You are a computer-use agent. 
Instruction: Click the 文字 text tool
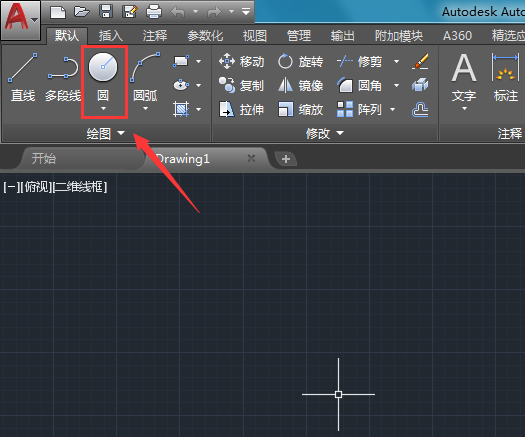pyautogui.click(x=464, y=77)
